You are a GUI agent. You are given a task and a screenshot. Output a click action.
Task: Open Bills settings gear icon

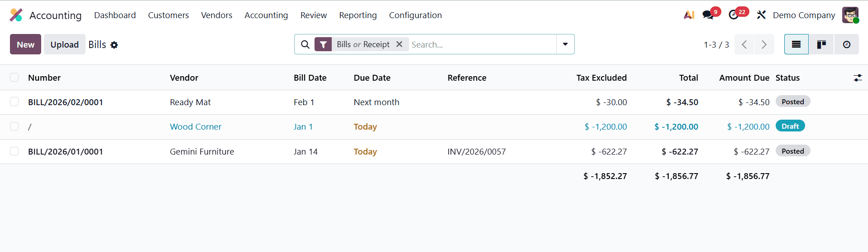[114, 45]
